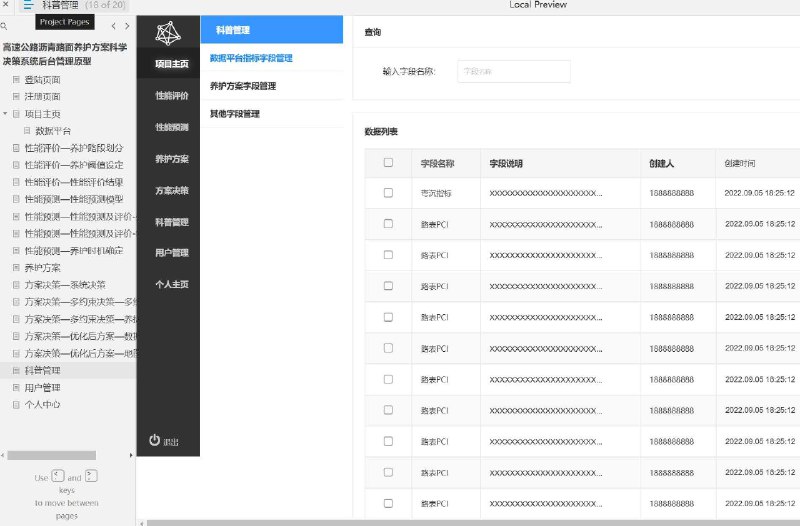800x526 pixels.
Task: Click the left arrow of the page list scrollbar
Action: pyautogui.click(x=3, y=455)
